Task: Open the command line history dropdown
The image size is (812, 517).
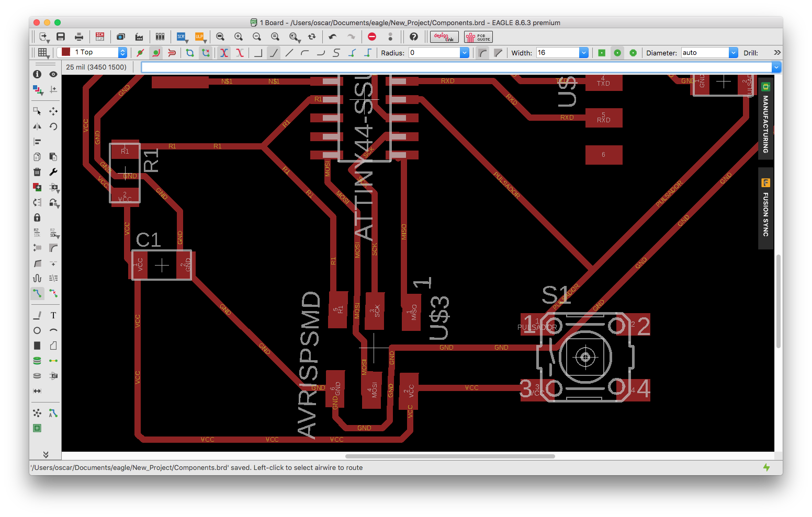Action: pos(776,67)
